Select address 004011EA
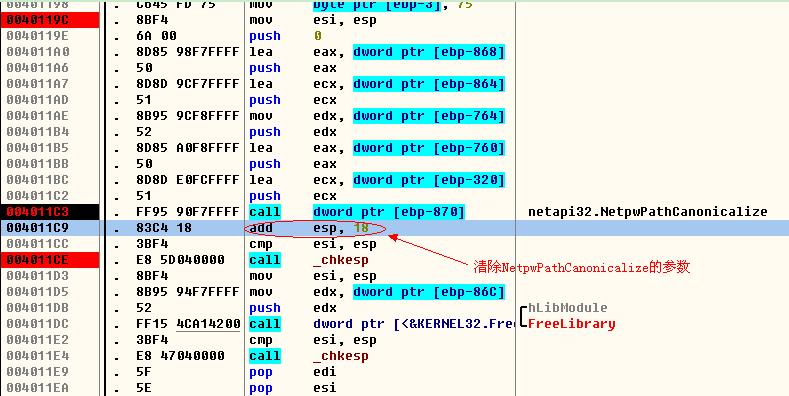The image size is (789, 396). coord(38,388)
